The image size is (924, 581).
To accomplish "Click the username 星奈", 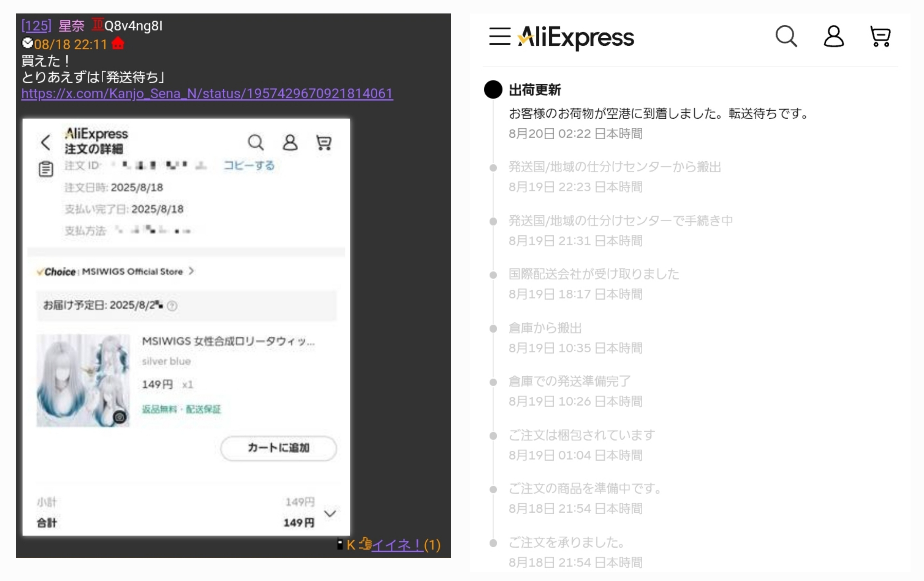I will click(71, 26).
